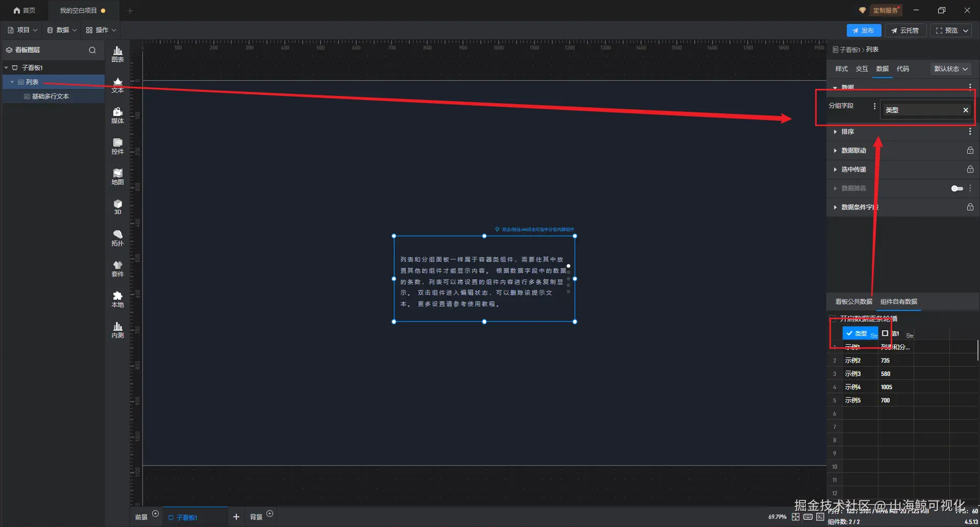Uncheck the 类型 column header checkbox
Viewport: 980px width, 527px height.
click(849, 333)
